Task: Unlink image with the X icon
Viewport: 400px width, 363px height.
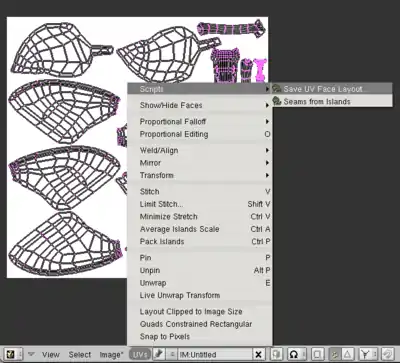Action: coord(258,354)
